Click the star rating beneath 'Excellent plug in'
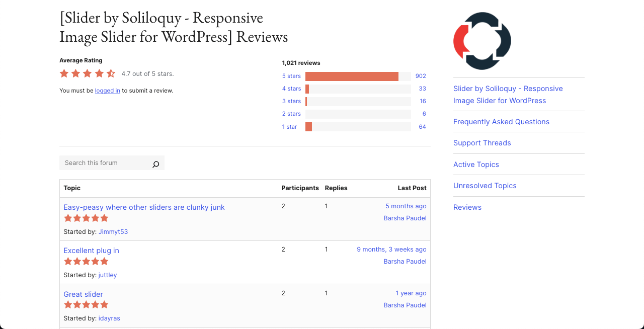This screenshot has width=644, height=329. (x=86, y=261)
